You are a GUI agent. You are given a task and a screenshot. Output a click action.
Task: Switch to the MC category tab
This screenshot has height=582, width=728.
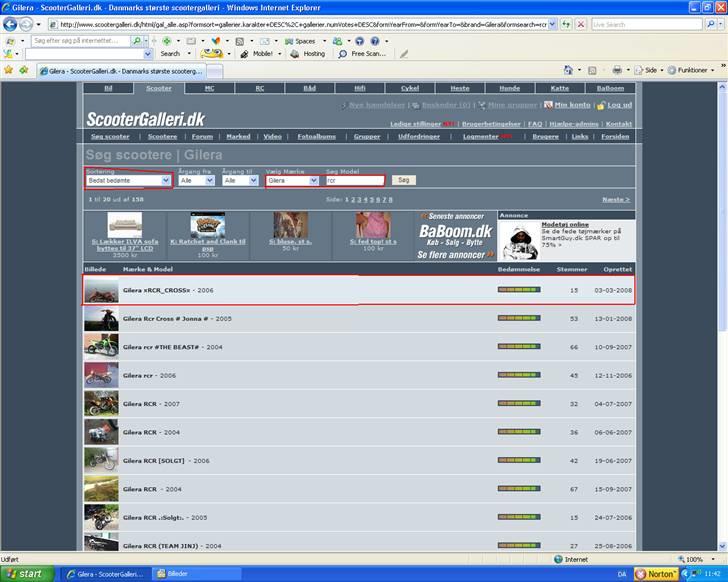209,88
